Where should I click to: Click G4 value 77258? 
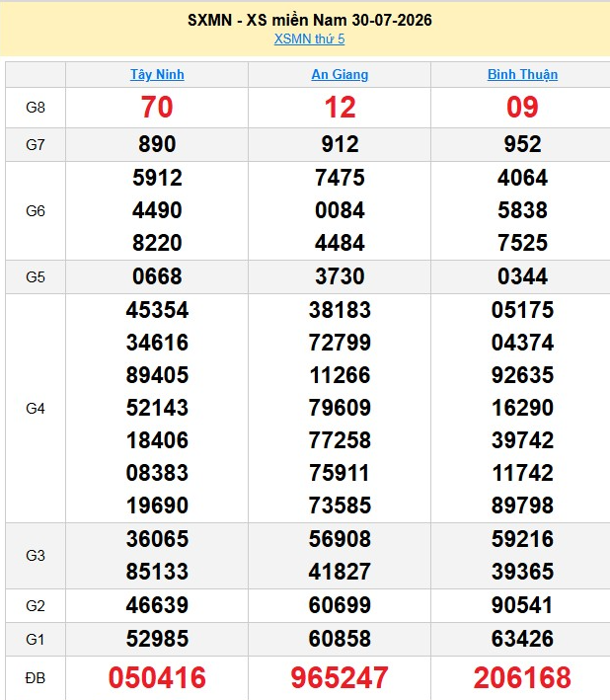point(340,440)
